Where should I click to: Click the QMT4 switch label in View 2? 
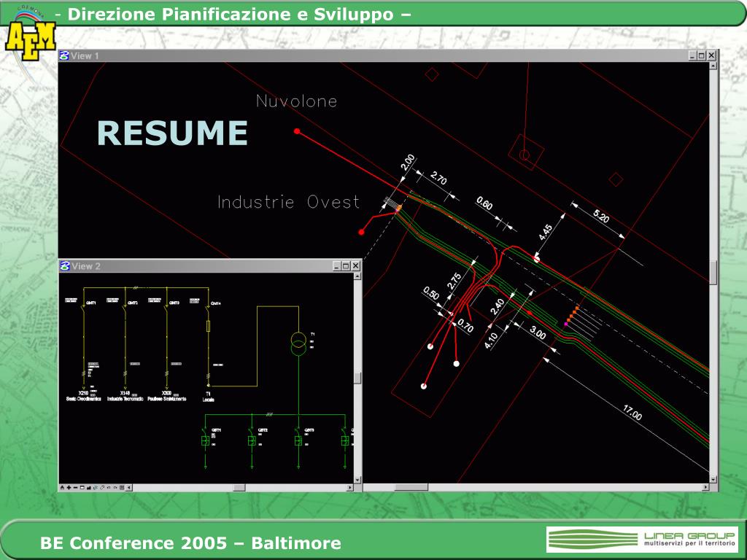pos(216,303)
